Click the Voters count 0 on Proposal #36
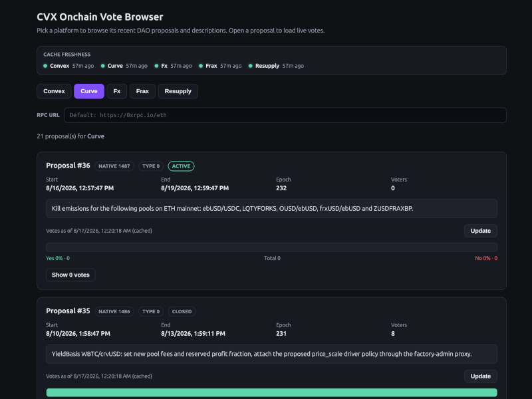532x399 pixels. pyautogui.click(x=393, y=188)
